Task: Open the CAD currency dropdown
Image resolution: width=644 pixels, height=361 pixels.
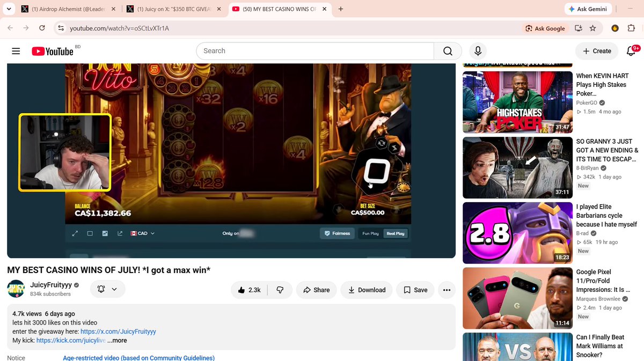Action: [x=143, y=233]
